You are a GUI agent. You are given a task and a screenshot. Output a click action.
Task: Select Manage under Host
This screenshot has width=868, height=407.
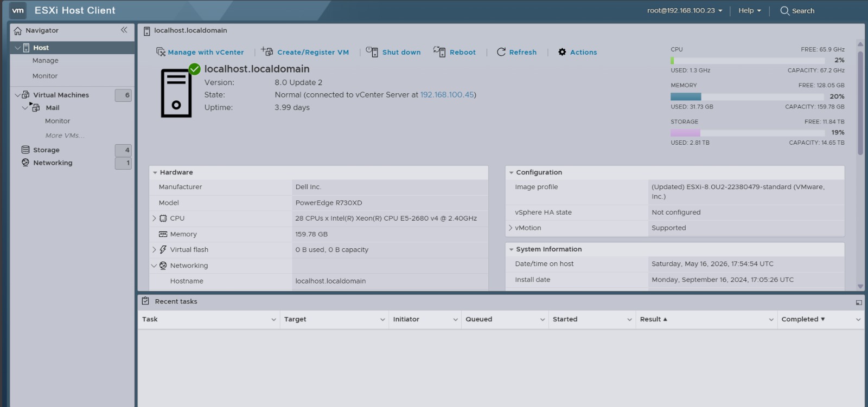[46, 61]
